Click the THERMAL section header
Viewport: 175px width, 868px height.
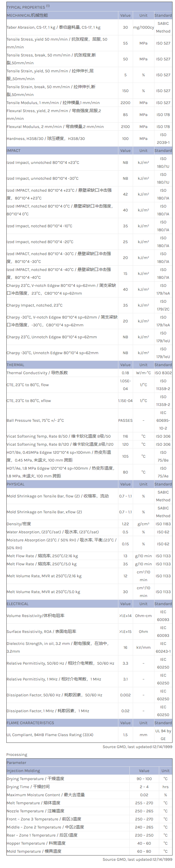(16, 365)
